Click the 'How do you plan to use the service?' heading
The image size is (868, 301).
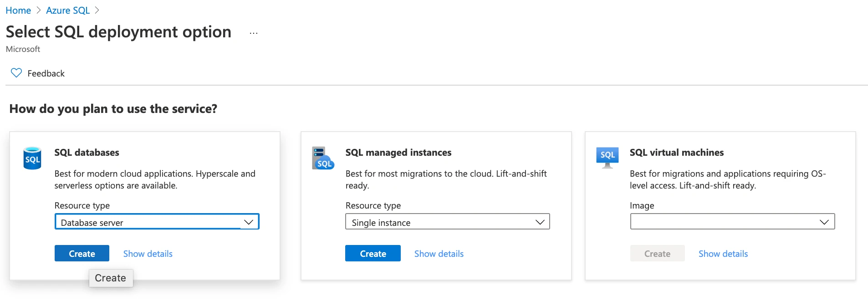tap(113, 109)
